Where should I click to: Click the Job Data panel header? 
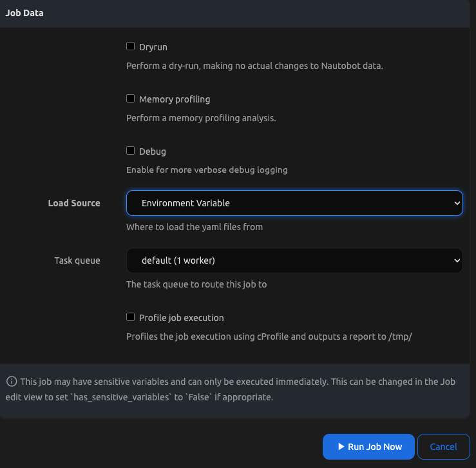[x=24, y=13]
